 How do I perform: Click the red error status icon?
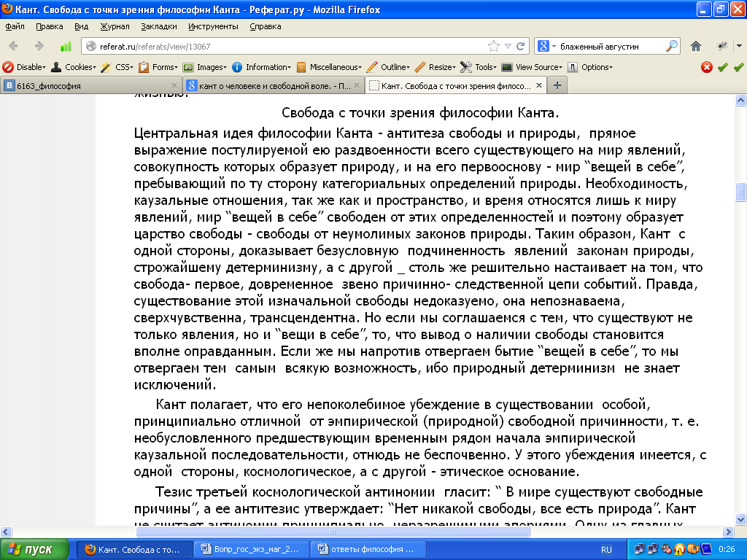click(x=707, y=67)
